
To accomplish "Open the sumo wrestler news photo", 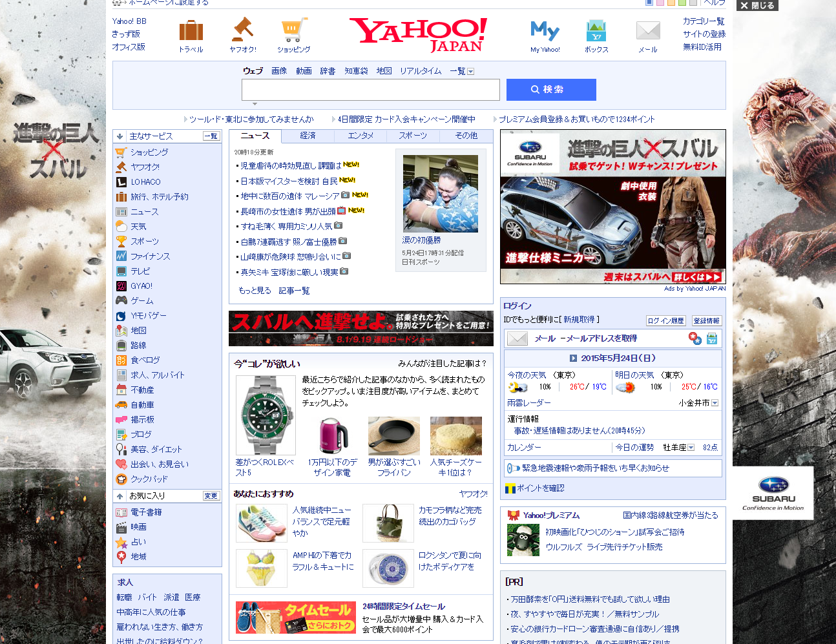I will coord(441,194).
